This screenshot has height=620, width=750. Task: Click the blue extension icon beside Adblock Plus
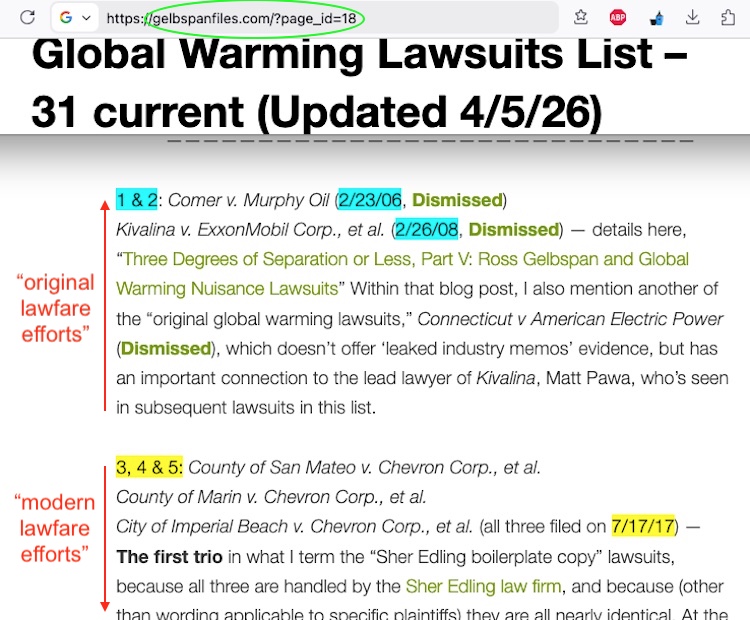[656, 17]
